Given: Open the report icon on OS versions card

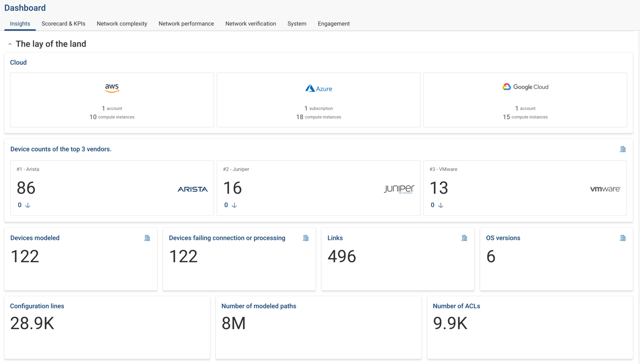Looking at the screenshot, I should [623, 238].
